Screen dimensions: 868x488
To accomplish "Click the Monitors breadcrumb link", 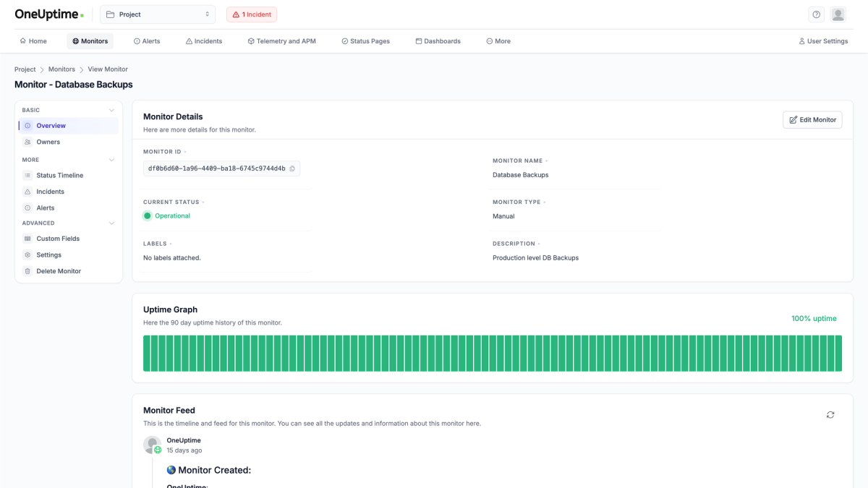I will [61, 69].
